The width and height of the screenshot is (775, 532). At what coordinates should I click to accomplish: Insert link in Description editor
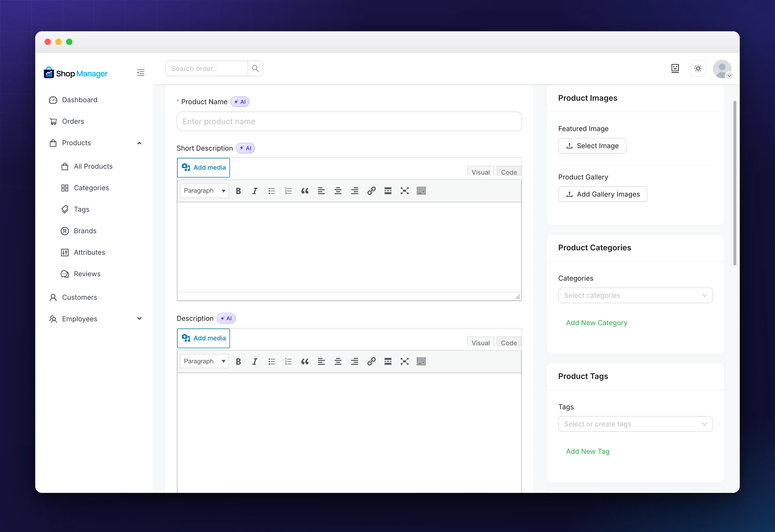click(x=371, y=361)
